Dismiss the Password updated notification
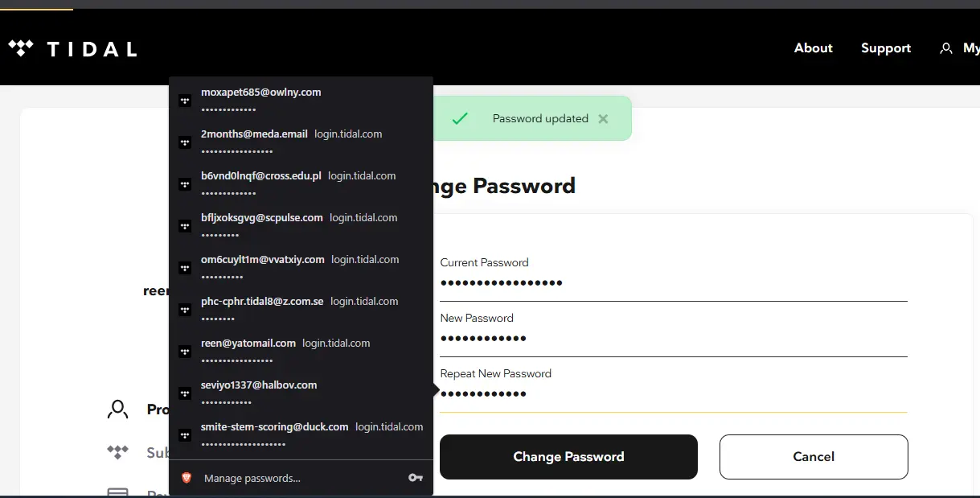980x498 pixels. click(603, 118)
